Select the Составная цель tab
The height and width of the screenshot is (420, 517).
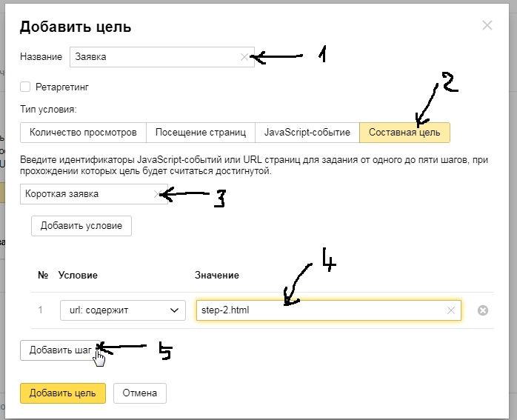point(404,133)
